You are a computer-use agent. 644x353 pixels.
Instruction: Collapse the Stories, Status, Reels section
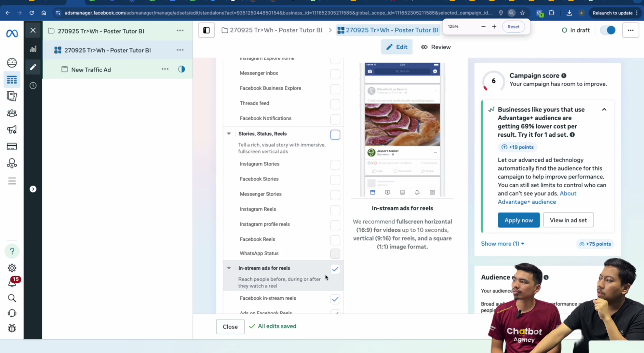tap(229, 133)
